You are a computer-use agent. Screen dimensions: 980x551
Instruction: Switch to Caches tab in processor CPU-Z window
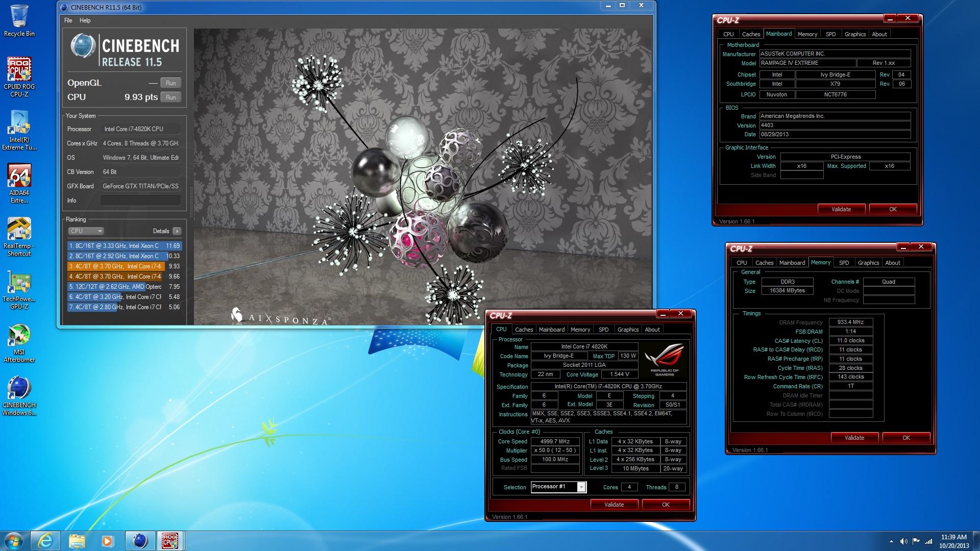pos(524,330)
